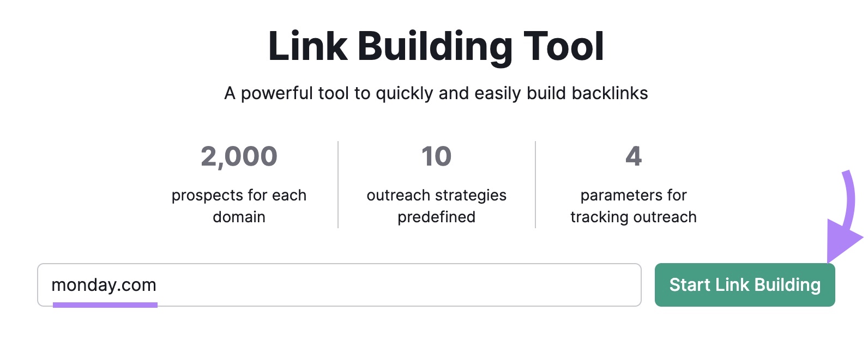The image size is (868, 341).
Task: Click the monday.com text in the input
Action: coord(105,284)
